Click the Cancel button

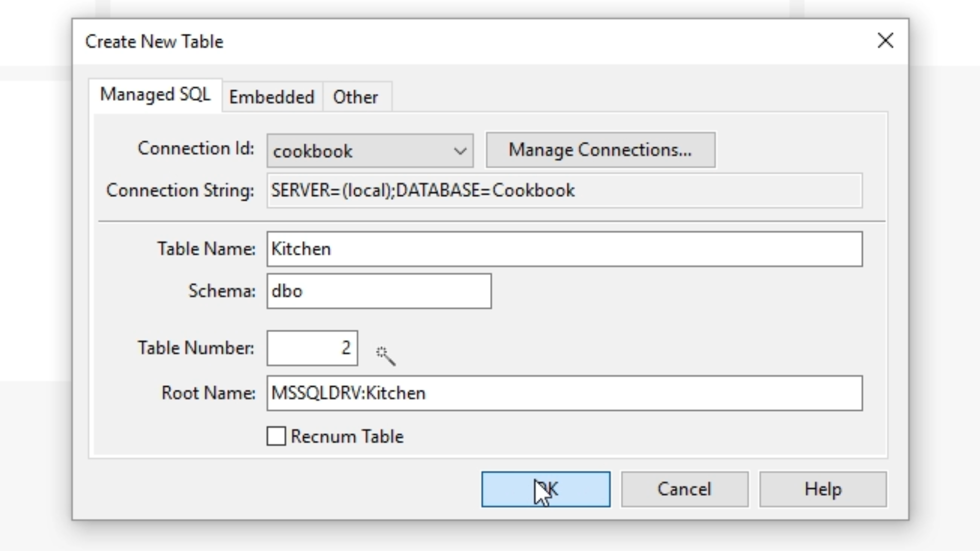[684, 489]
